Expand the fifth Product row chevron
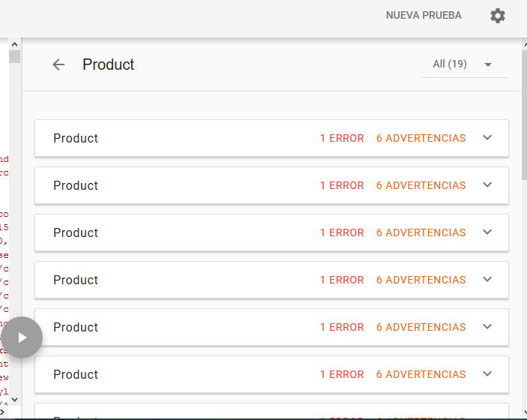Image resolution: width=527 pixels, height=420 pixels. tap(487, 327)
